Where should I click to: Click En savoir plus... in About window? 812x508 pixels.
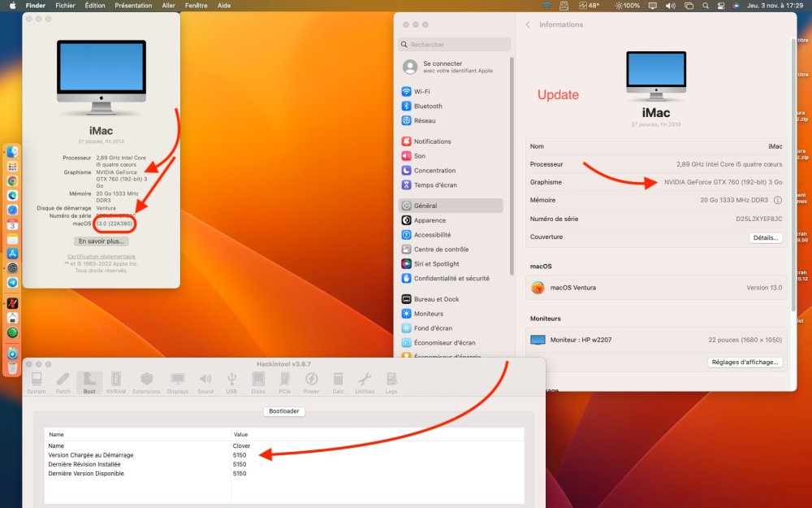[101, 241]
